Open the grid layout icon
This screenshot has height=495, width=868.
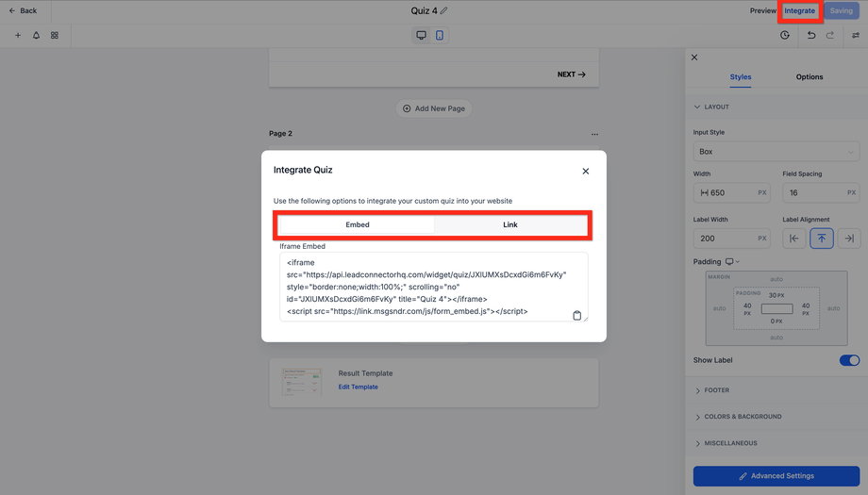(x=55, y=36)
